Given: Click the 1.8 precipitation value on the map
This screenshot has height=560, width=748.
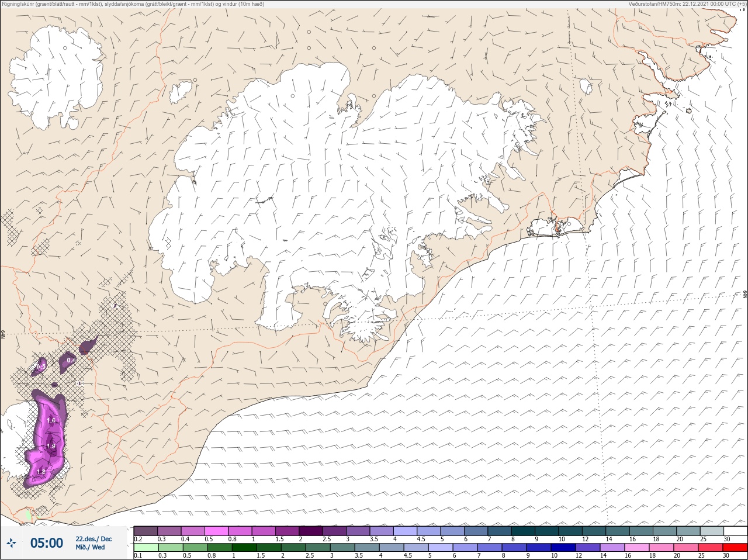Looking at the screenshot, I should [x=41, y=472].
